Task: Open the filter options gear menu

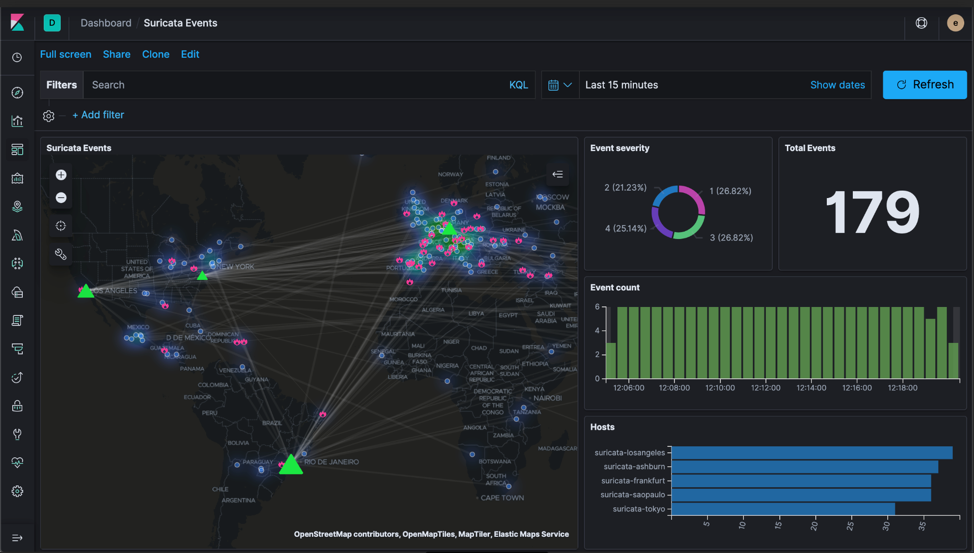Action: pyautogui.click(x=48, y=116)
